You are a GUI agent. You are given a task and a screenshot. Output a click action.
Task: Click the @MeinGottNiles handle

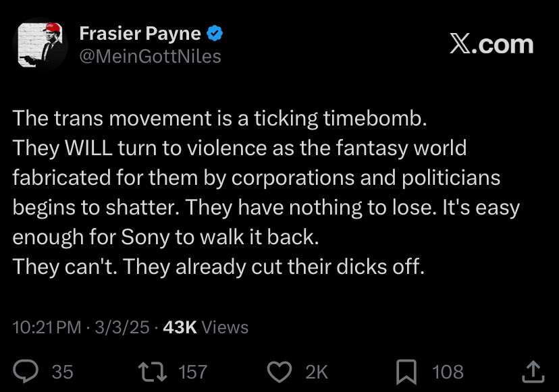point(150,56)
